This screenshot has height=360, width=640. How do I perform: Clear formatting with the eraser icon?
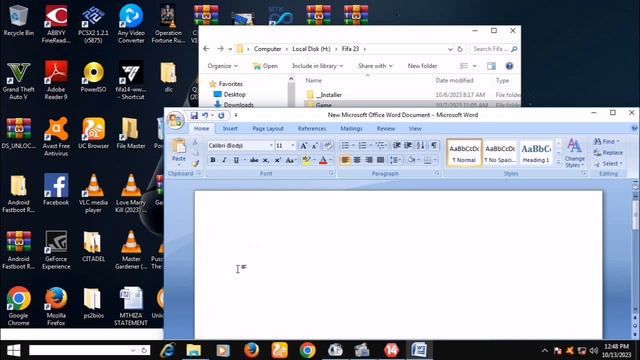[x=328, y=145]
